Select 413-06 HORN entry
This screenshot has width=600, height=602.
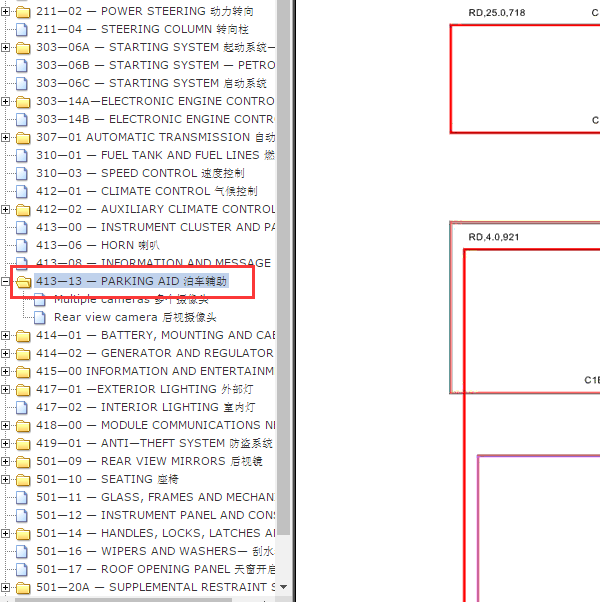pos(98,245)
